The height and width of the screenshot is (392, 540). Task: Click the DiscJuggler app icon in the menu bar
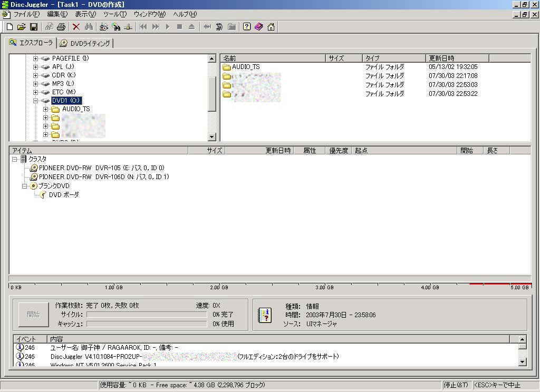click(5, 14)
